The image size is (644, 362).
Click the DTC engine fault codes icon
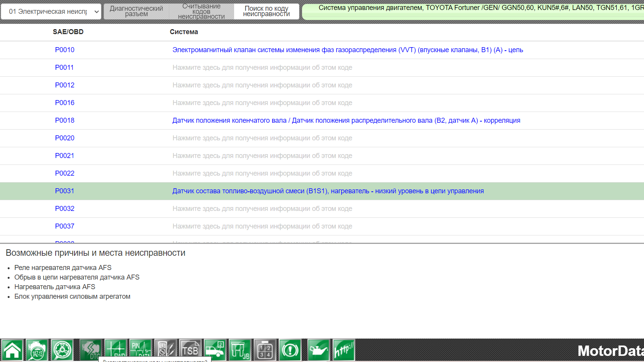tap(91, 350)
